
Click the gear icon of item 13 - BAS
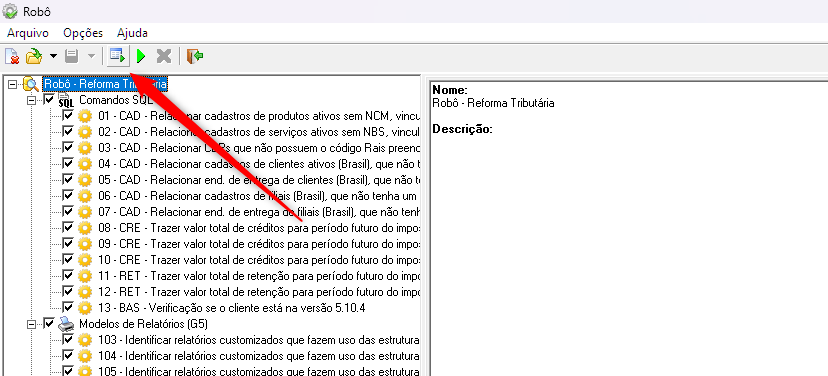point(84,307)
